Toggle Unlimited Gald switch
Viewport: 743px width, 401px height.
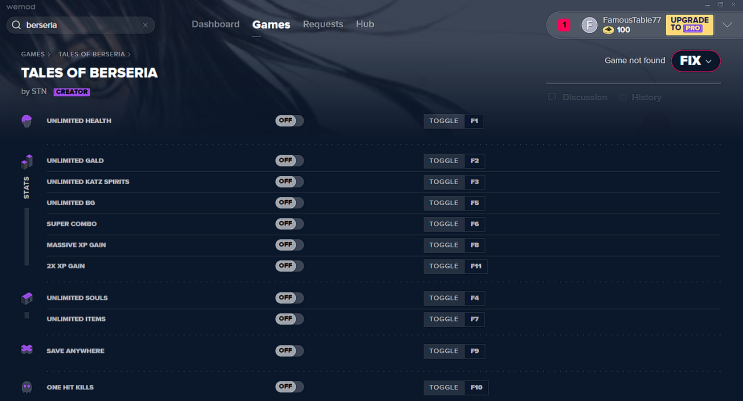tap(289, 161)
